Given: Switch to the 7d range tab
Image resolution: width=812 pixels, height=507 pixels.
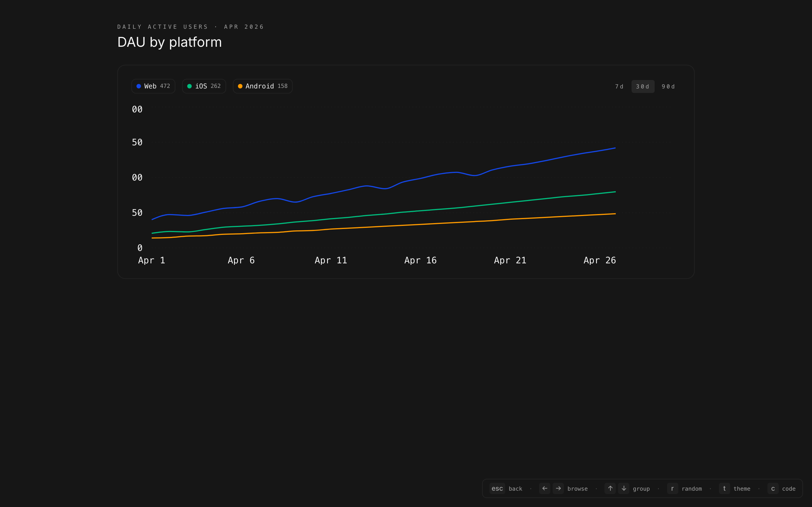Looking at the screenshot, I should click(619, 86).
